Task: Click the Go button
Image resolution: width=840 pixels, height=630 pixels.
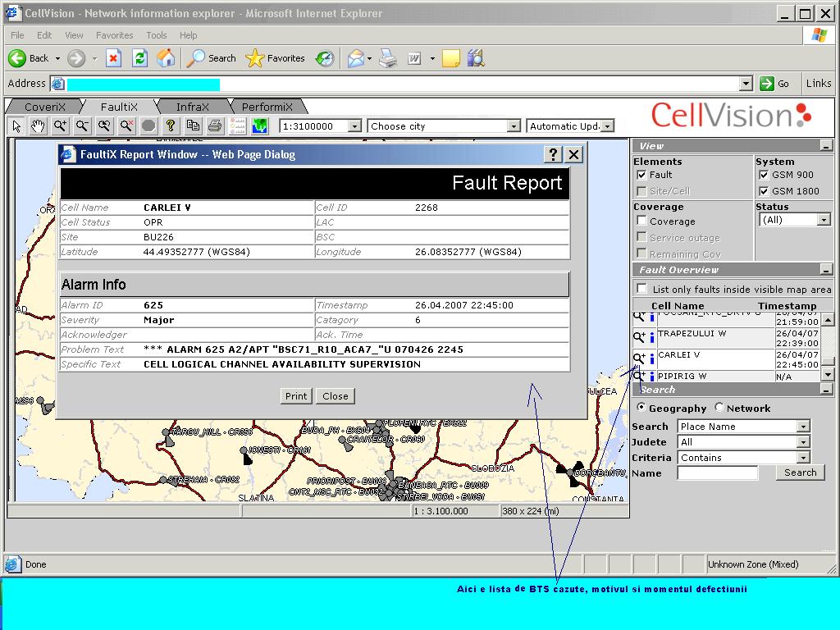Action: [775, 84]
